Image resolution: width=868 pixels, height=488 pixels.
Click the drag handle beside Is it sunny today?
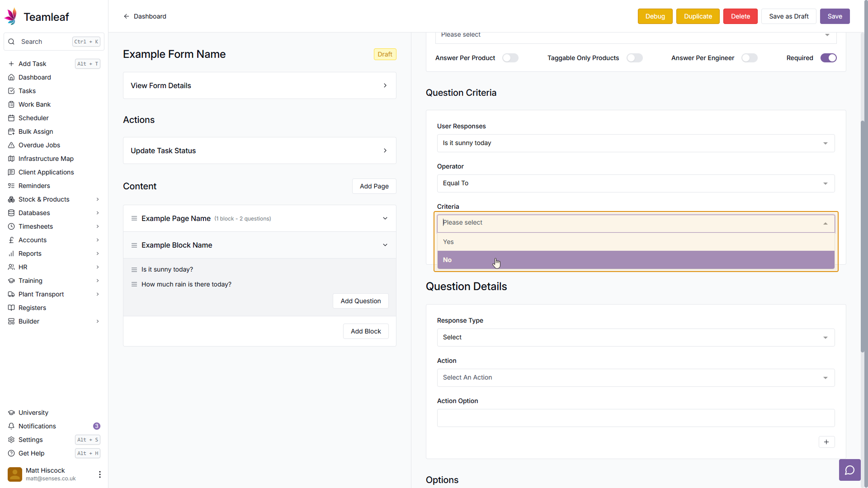click(134, 270)
